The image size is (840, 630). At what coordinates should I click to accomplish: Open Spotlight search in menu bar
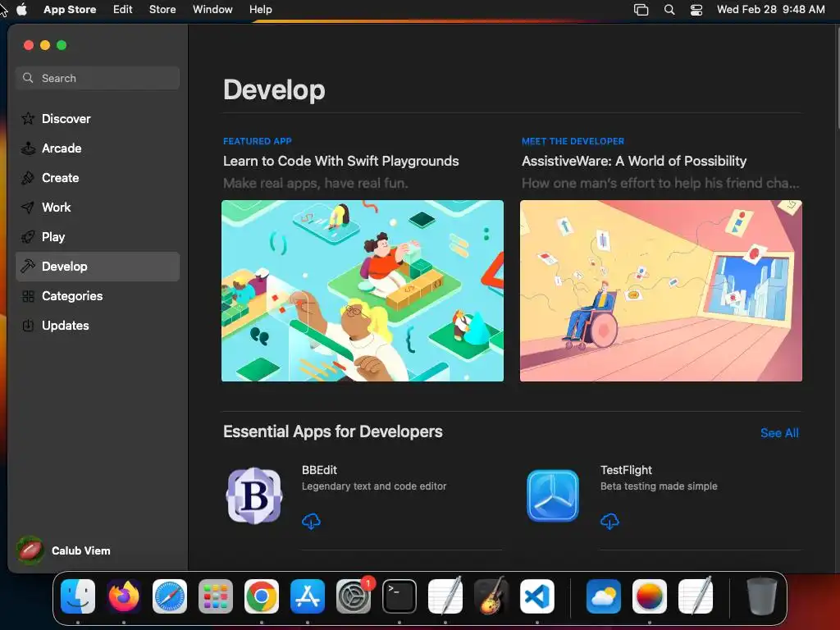pos(669,10)
